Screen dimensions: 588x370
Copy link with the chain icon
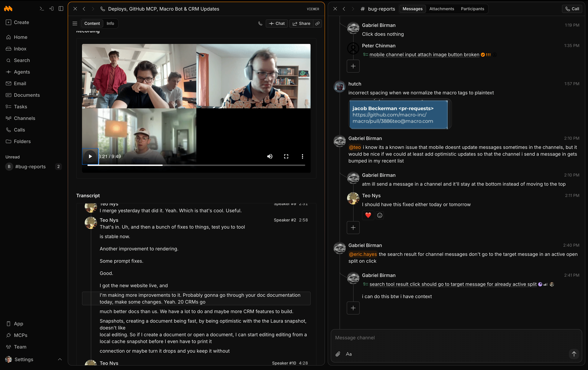pyautogui.click(x=317, y=24)
